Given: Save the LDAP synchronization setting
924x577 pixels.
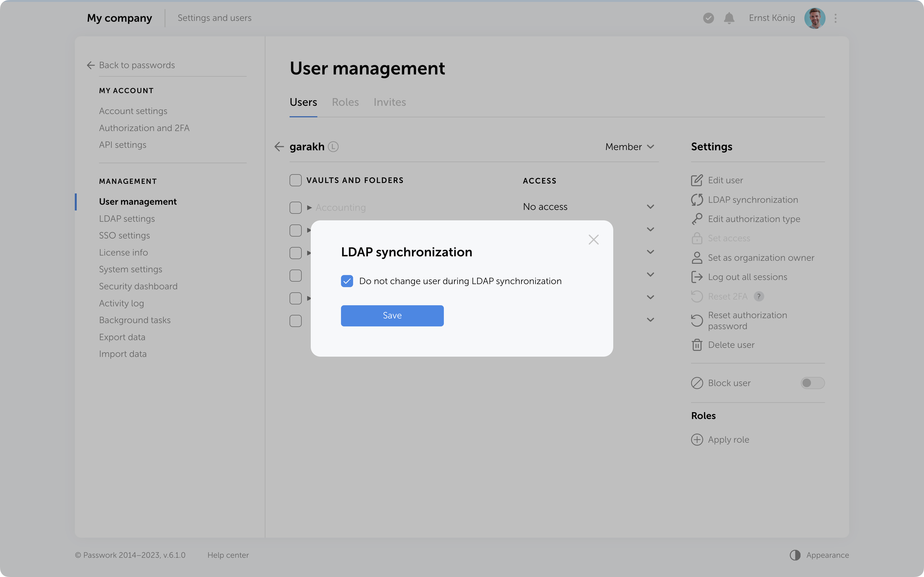Looking at the screenshot, I should point(392,316).
